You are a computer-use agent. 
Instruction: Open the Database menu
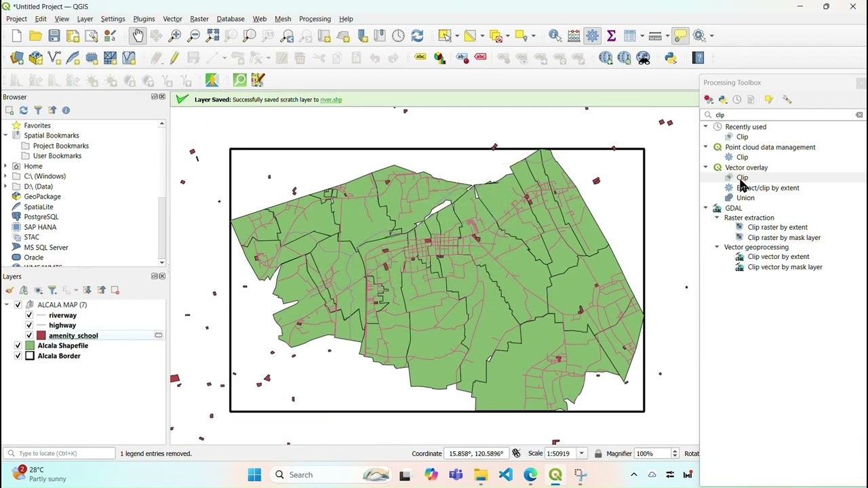pos(231,19)
